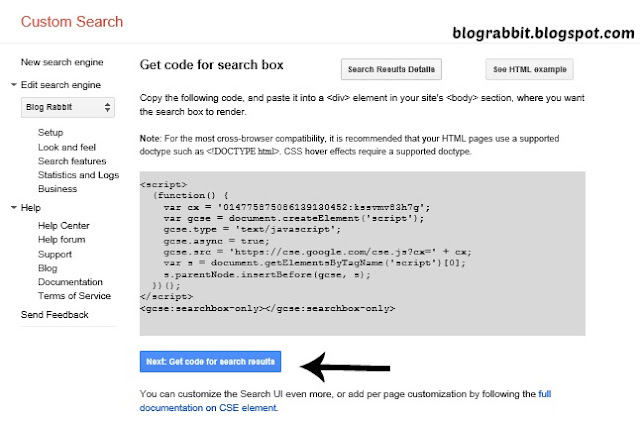The image size is (640, 421).
Task: Click inside the script code box
Action: pyautogui.click(x=362, y=254)
